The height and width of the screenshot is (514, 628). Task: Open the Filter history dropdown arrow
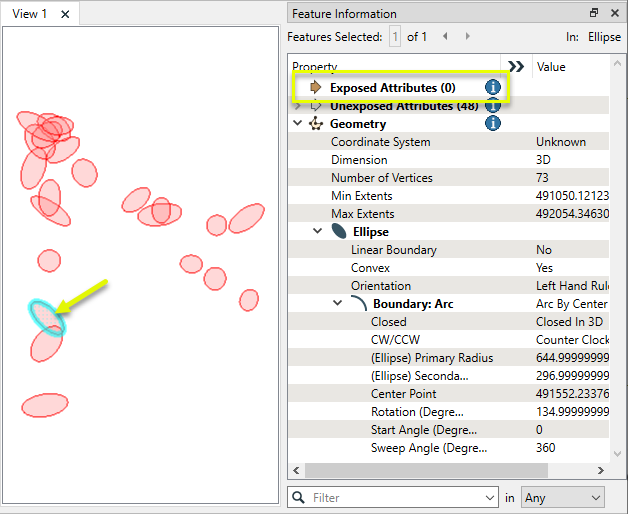(489, 497)
